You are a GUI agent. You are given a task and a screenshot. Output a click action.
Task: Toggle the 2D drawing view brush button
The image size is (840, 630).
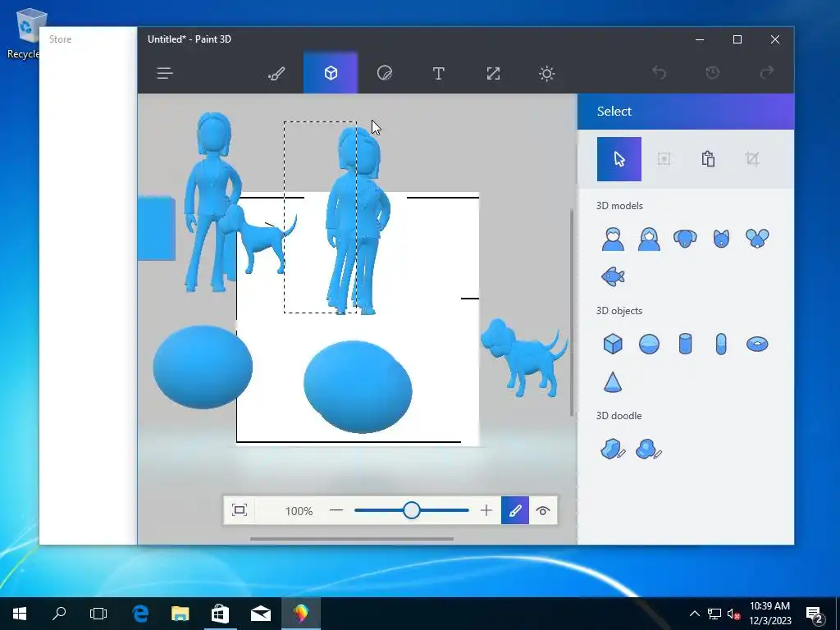515,510
